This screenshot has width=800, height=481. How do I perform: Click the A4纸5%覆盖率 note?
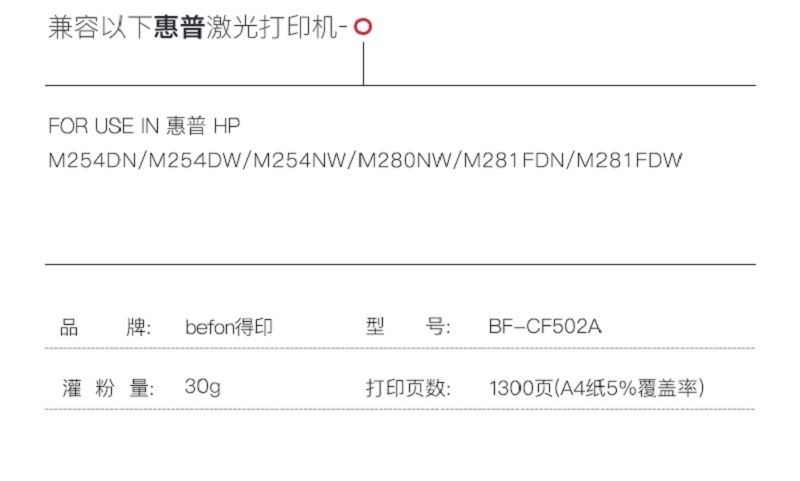[x=629, y=388]
